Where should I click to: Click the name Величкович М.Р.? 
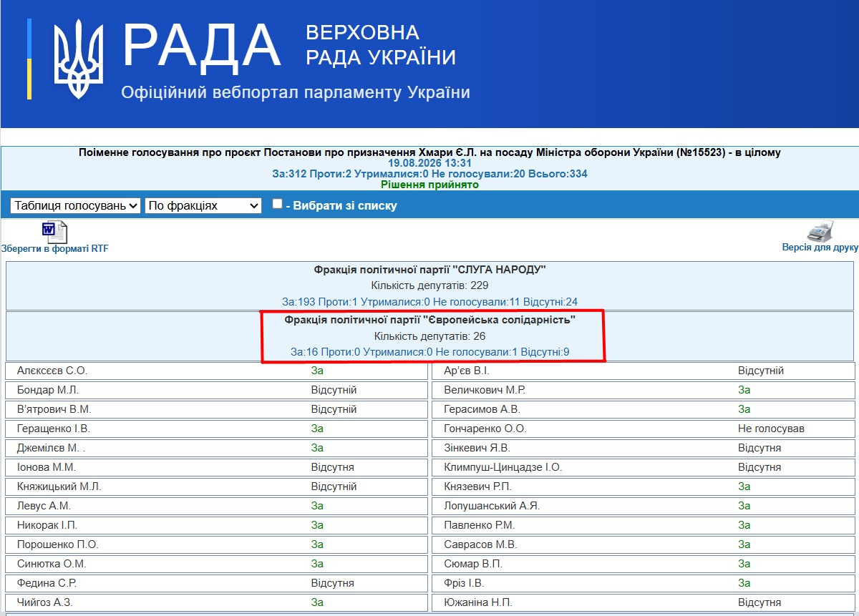[485, 390]
